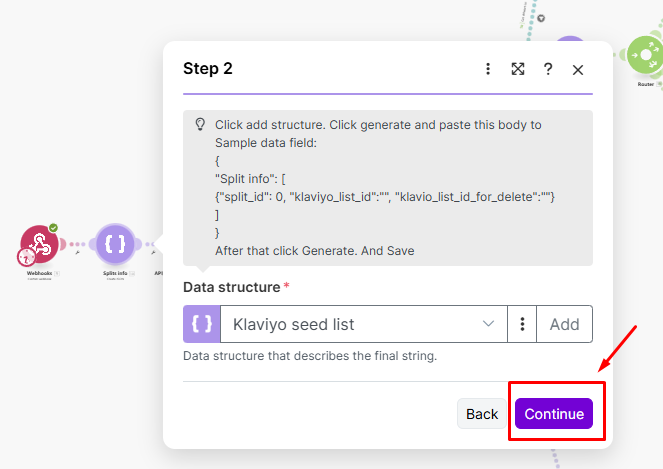Open the Webhooks module
The image size is (663, 469).
[38, 244]
